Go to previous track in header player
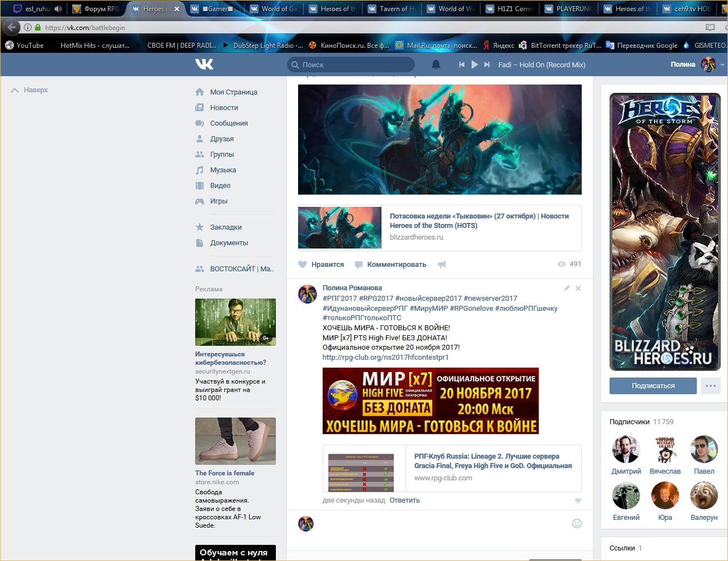 pos(462,64)
